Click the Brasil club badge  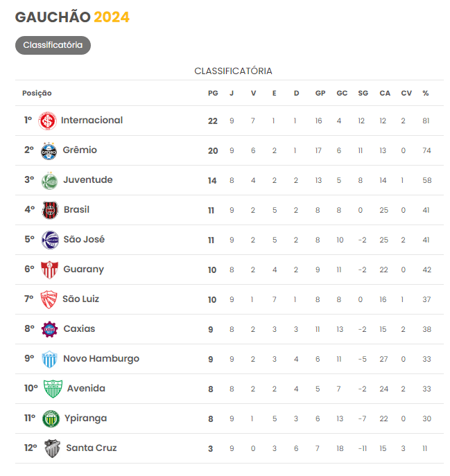(x=50, y=210)
